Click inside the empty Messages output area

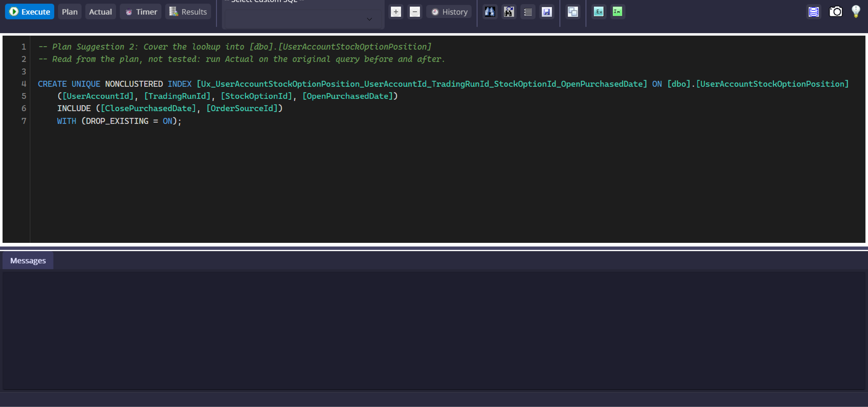pyautogui.click(x=434, y=330)
